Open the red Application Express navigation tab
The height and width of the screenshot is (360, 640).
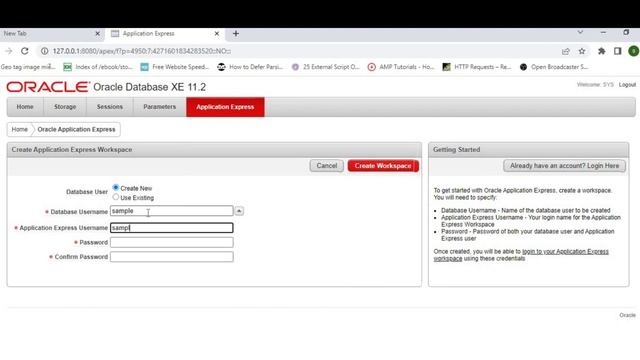click(225, 107)
